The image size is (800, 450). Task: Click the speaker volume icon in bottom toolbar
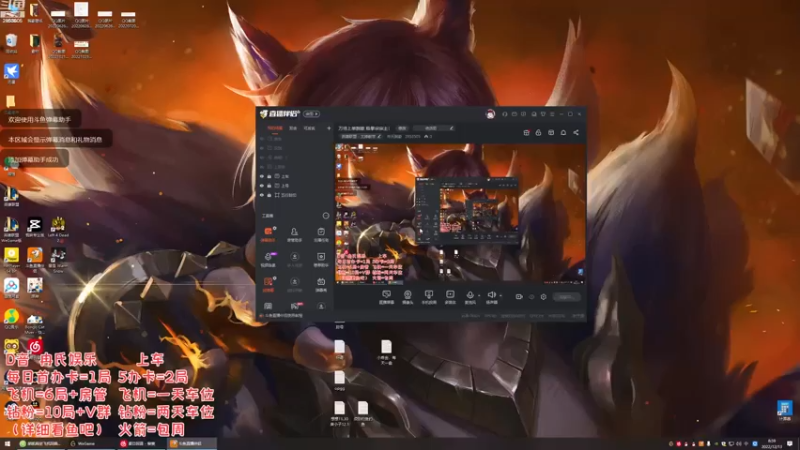pyautogui.click(x=491, y=295)
